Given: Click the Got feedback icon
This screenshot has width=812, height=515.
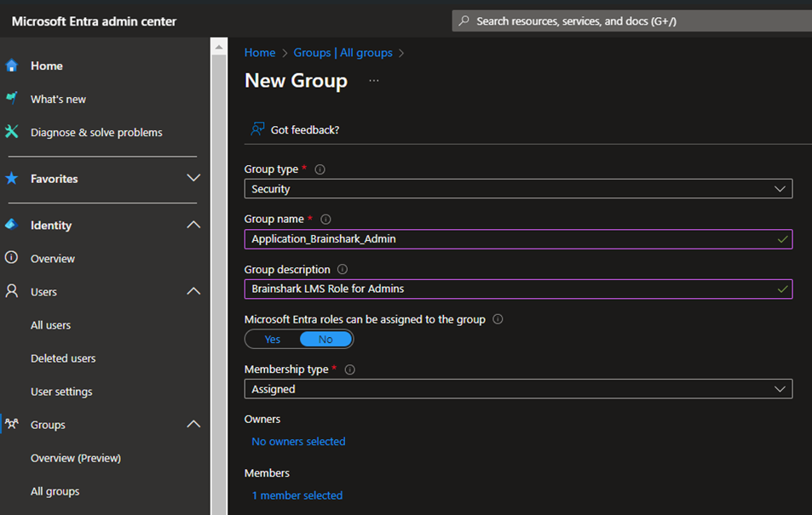Looking at the screenshot, I should 257,129.
